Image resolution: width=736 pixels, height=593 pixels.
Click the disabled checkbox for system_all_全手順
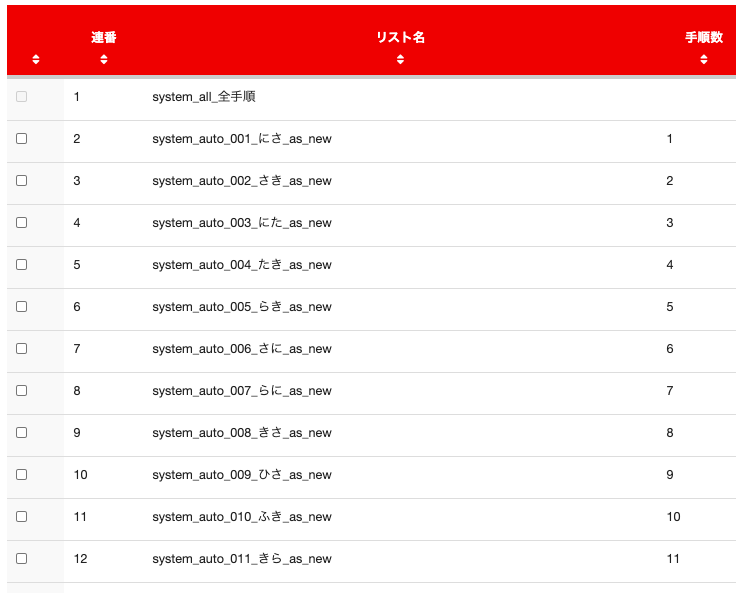[22, 96]
